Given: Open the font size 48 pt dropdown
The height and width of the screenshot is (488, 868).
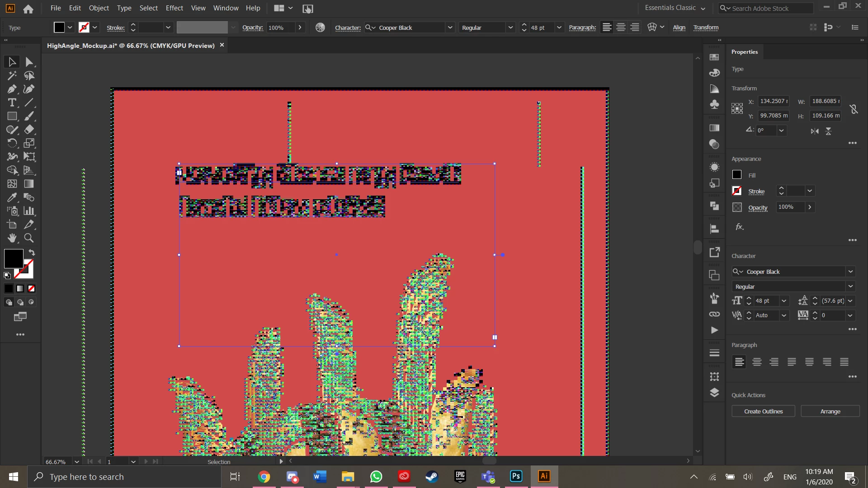Looking at the screenshot, I should tap(559, 28).
